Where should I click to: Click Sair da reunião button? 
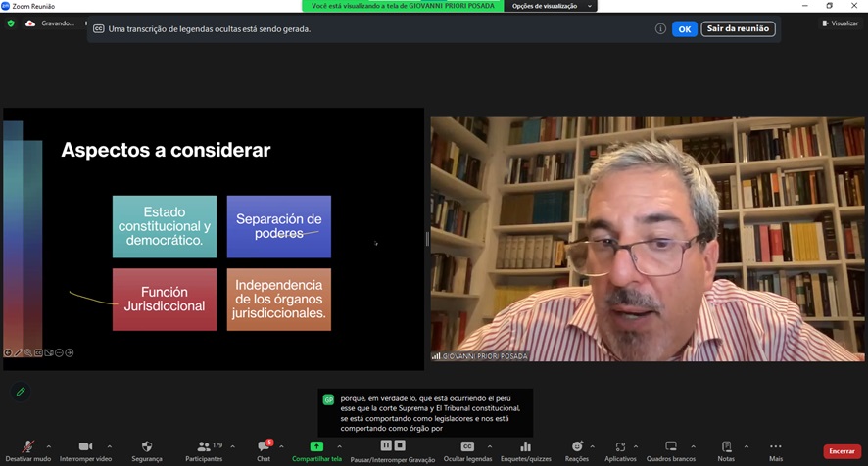click(x=738, y=29)
